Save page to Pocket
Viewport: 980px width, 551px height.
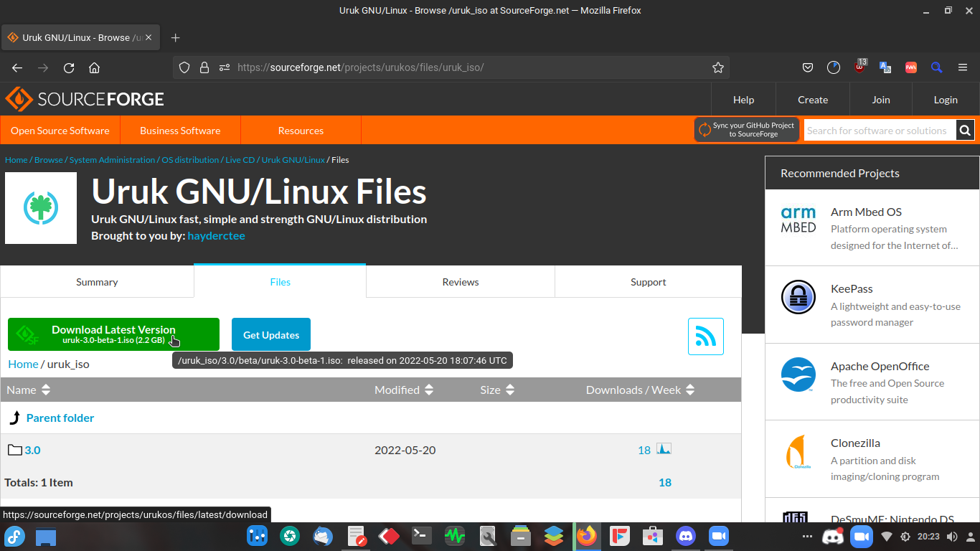[x=808, y=67]
